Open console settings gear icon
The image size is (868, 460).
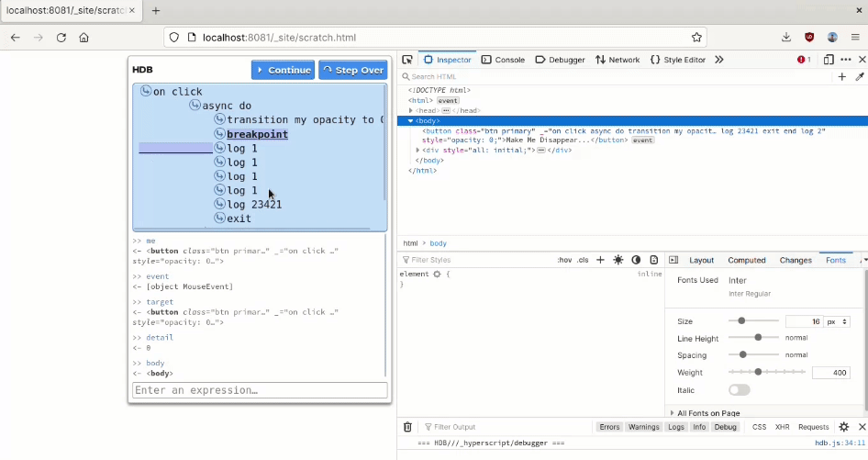pyautogui.click(x=844, y=427)
